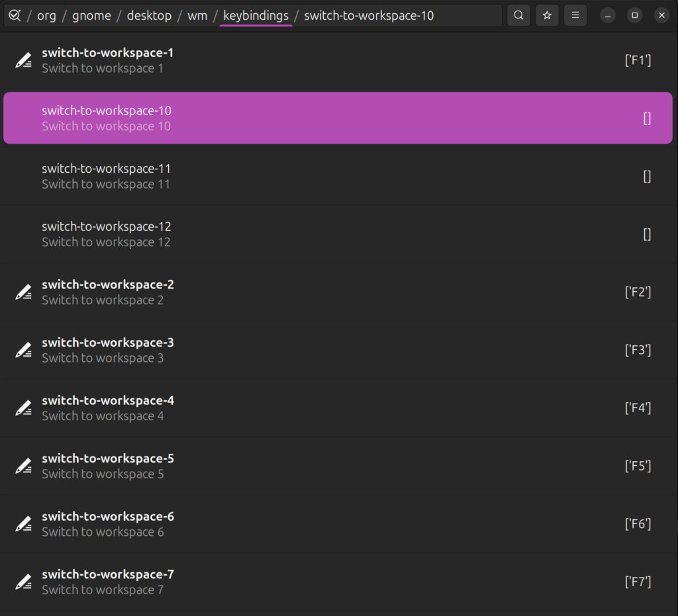Open the hamburger actions menu
Image resolution: width=678 pixels, height=616 pixels.
coord(575,15)
